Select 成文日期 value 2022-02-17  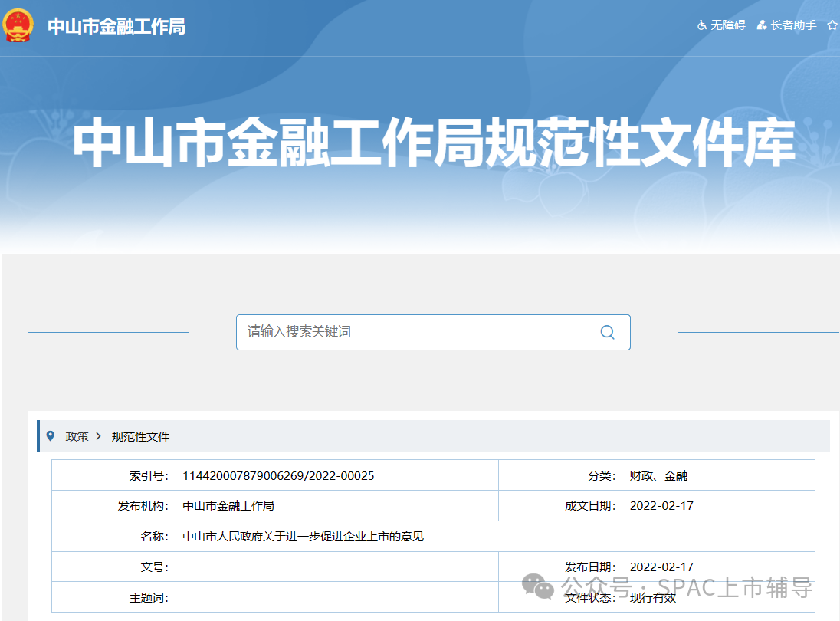tap(661, 506)
